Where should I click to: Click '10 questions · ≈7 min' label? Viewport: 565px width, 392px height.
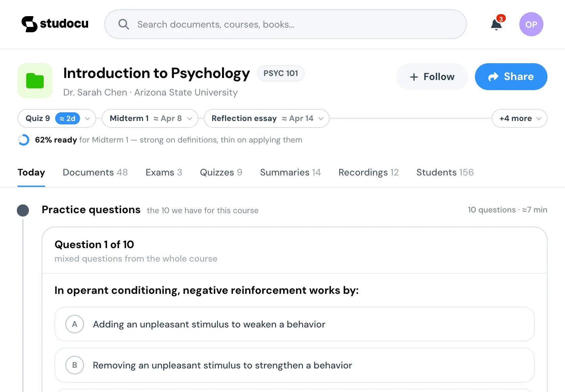pos(507,210)
